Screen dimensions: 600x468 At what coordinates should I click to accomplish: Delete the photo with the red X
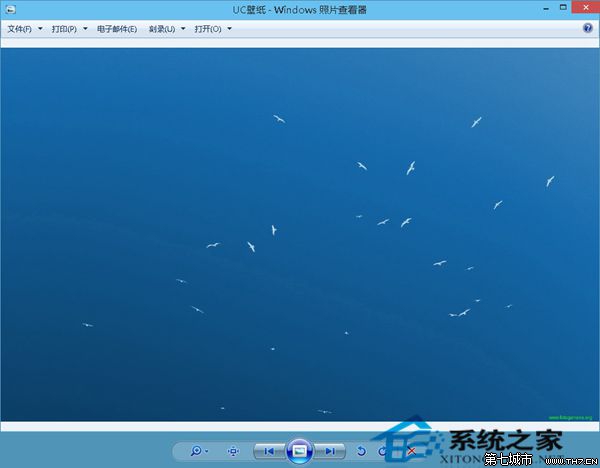point(411,451)
